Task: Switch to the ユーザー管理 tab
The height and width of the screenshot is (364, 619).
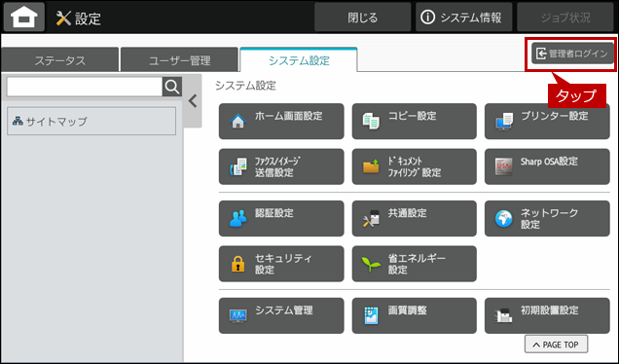Action: coord(180,60)
